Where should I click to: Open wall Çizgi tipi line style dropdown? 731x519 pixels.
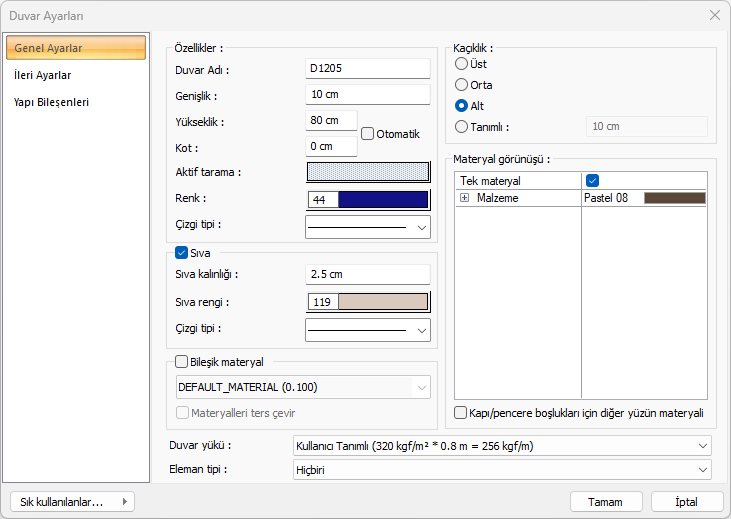point(367,227)
